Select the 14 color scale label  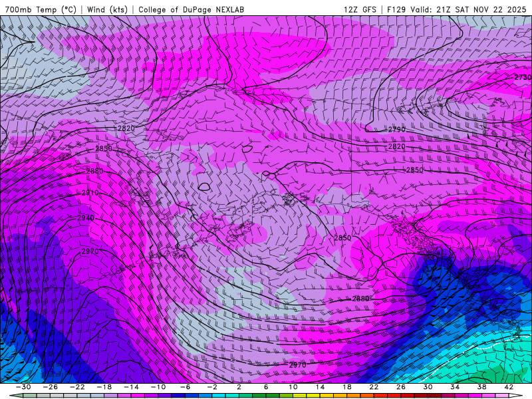320,387
